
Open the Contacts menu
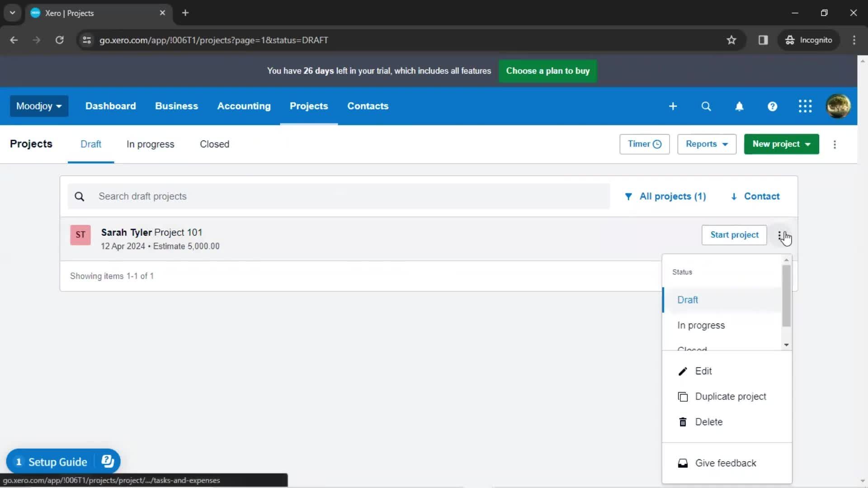coord(368,106)
